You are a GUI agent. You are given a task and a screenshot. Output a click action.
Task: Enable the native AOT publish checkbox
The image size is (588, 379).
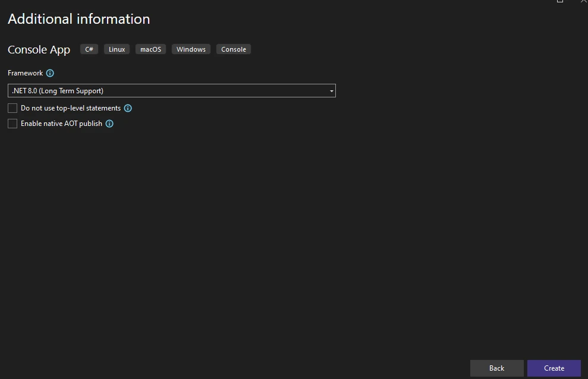(12, 124)
